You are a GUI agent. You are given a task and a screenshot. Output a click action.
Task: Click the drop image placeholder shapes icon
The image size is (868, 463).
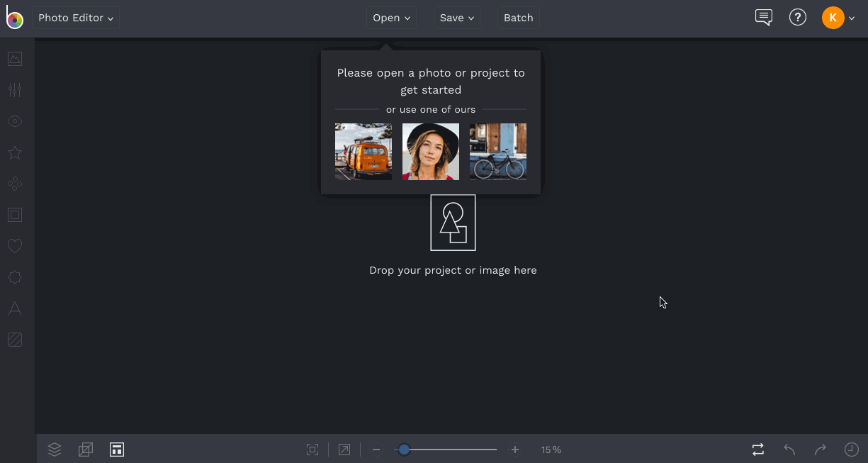(x=453, y=223)
